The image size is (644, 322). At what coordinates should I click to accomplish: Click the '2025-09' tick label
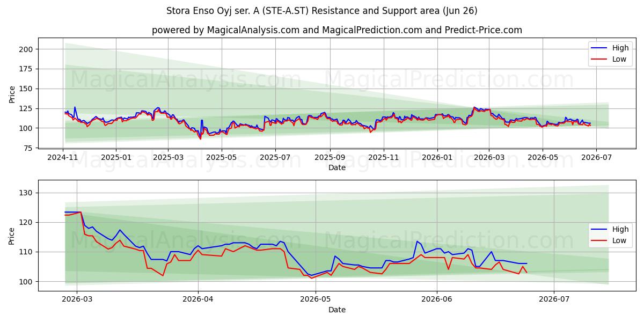pos(330,157)
